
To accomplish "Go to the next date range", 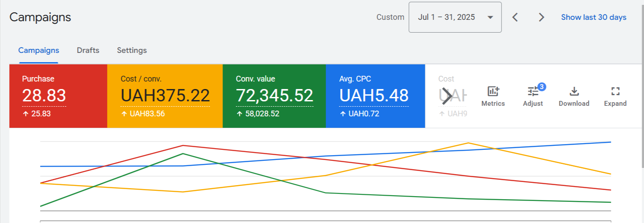I will pos(541,17).
